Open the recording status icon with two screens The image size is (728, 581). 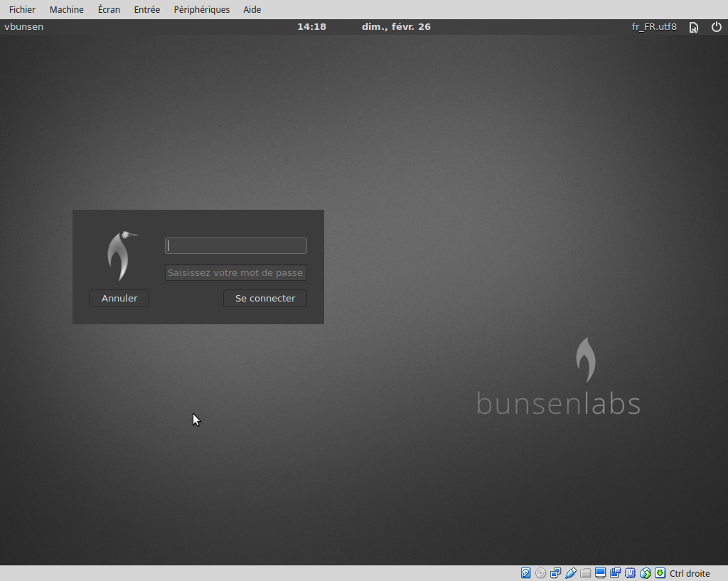pos(615,573)
